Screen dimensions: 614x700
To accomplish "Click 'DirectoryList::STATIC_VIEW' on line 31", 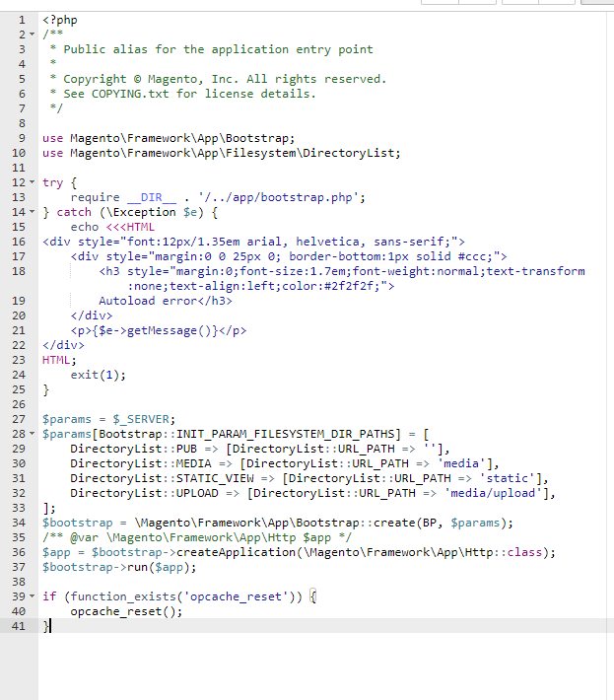I will [162, 478].
